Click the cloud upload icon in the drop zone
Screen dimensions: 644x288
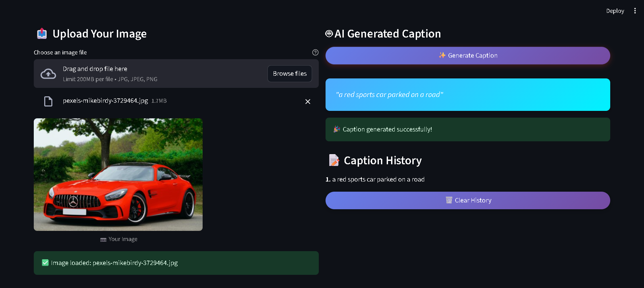click(48, 74)
